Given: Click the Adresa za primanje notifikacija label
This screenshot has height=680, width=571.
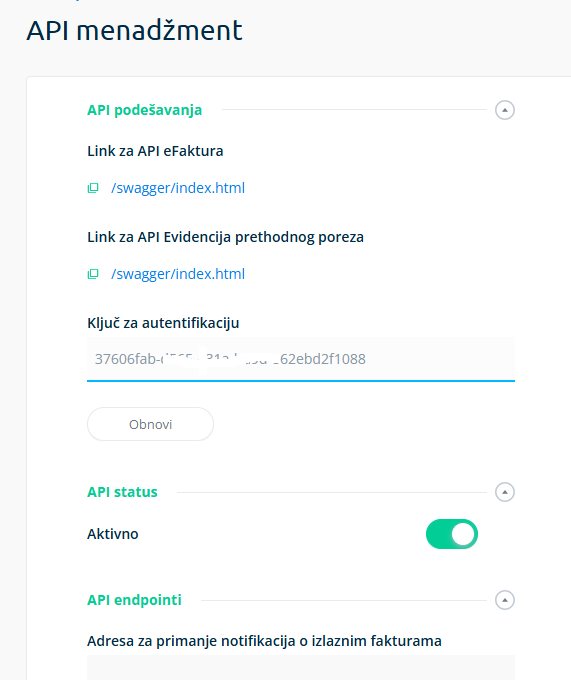Looking at the screenshot, I should pyautogui.click(x=264, y=641).
